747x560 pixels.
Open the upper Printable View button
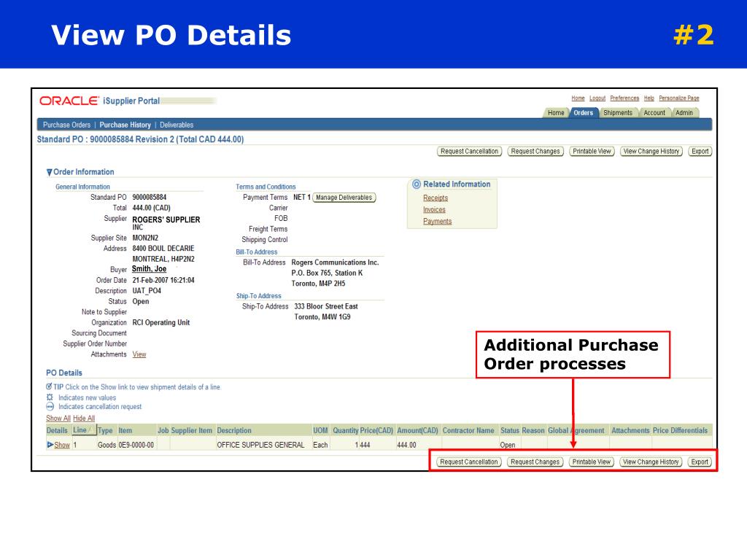(592, 152)
